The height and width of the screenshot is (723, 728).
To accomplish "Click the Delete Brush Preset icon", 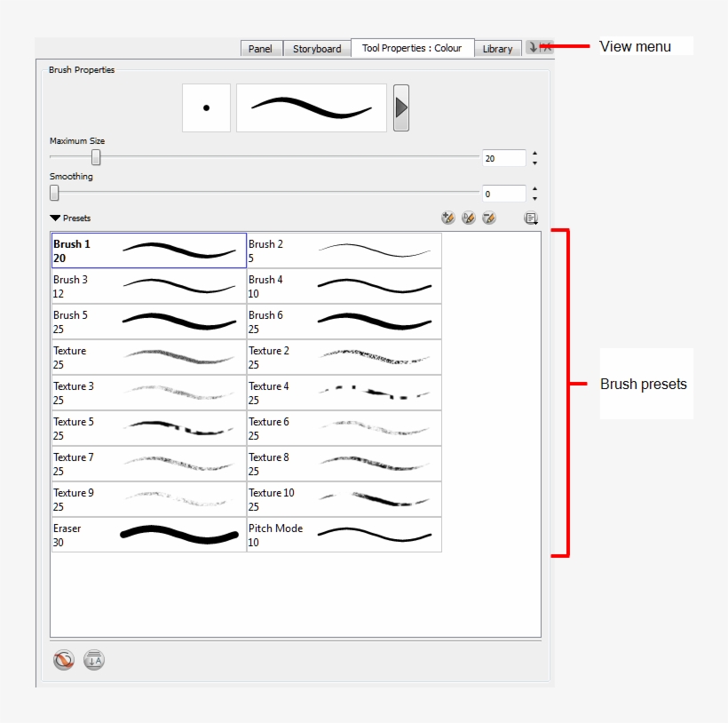I will click(488, 218).
